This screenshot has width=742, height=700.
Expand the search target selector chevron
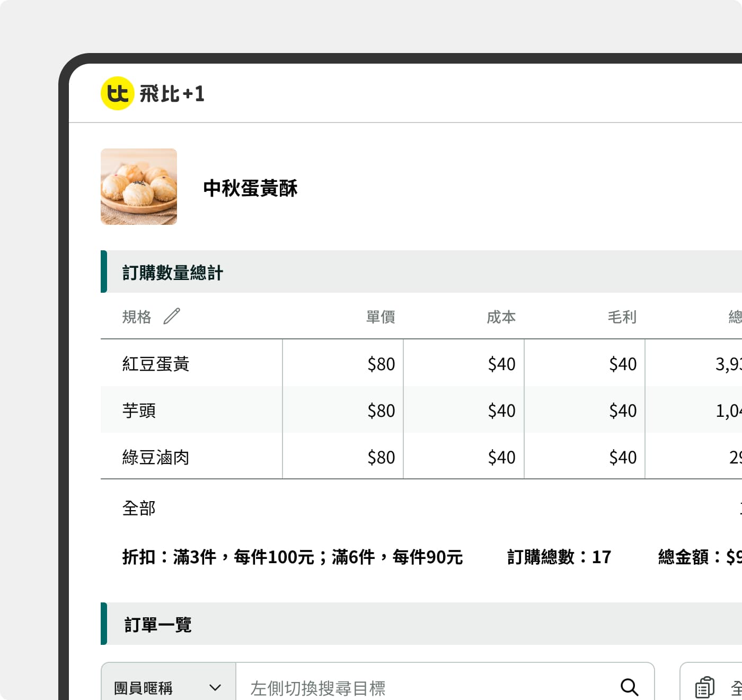coord(215,688)
